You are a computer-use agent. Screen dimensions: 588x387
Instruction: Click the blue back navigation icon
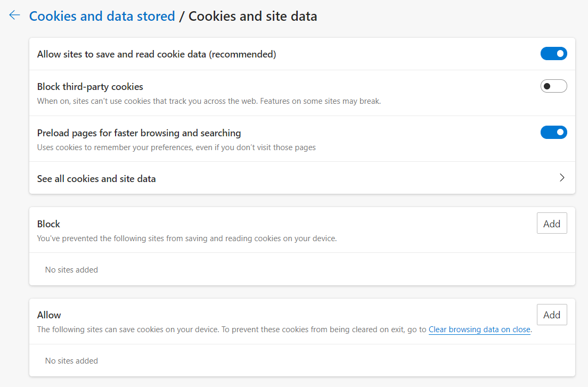[x=14, y=15]
